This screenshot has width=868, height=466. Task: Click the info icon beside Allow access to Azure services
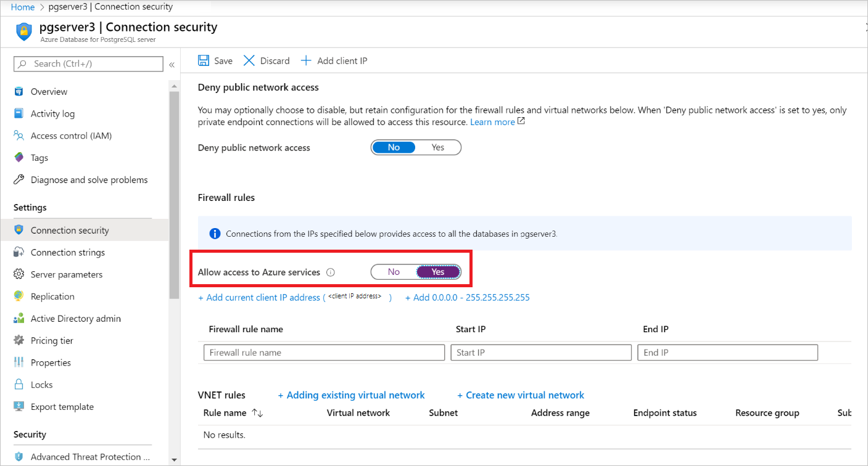[x=331, y=272]
